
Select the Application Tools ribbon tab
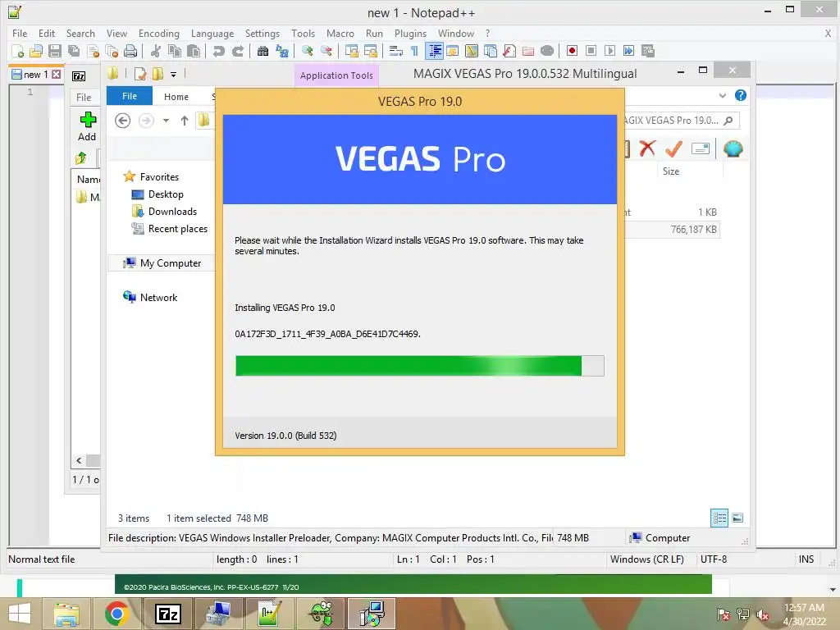pos(336,75)
